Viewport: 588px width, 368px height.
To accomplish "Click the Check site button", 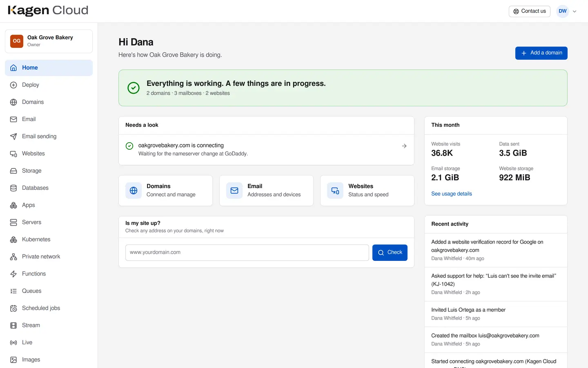I will [x=390, y=253].
